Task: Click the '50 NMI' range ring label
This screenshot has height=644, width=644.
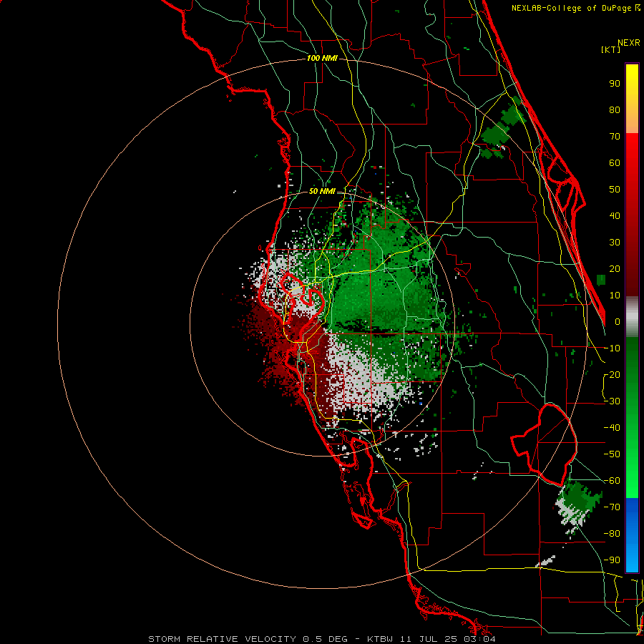Action: [x=322, y=191]
